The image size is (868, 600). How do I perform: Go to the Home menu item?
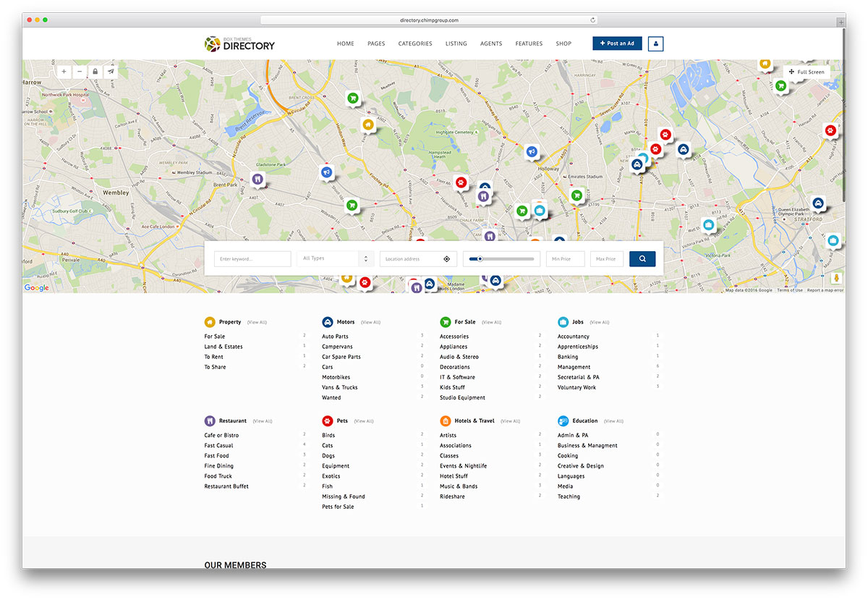346,43
